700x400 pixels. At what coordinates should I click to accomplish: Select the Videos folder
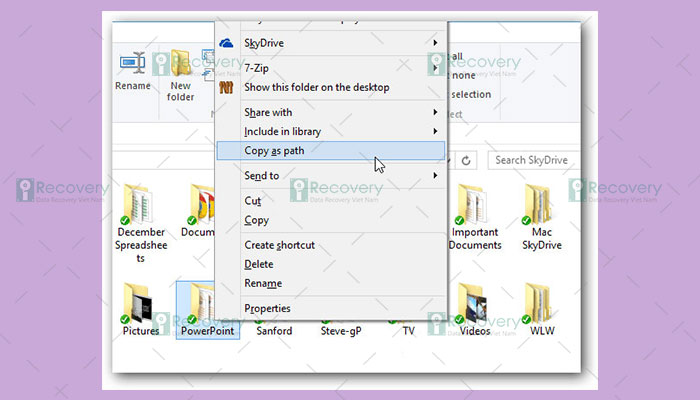pyautogui.click(x=475, y=309)
